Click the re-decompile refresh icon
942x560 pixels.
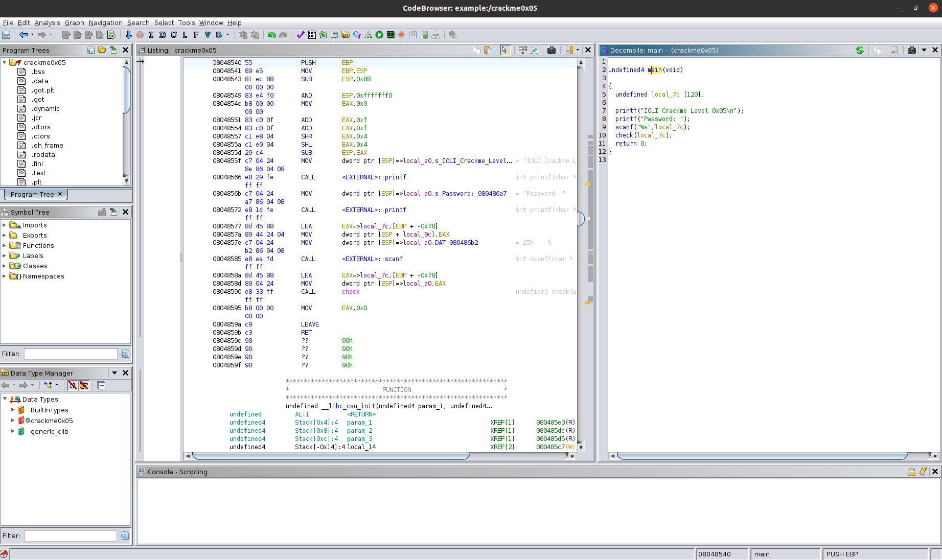pyautogui.click(x=860, y=50)
